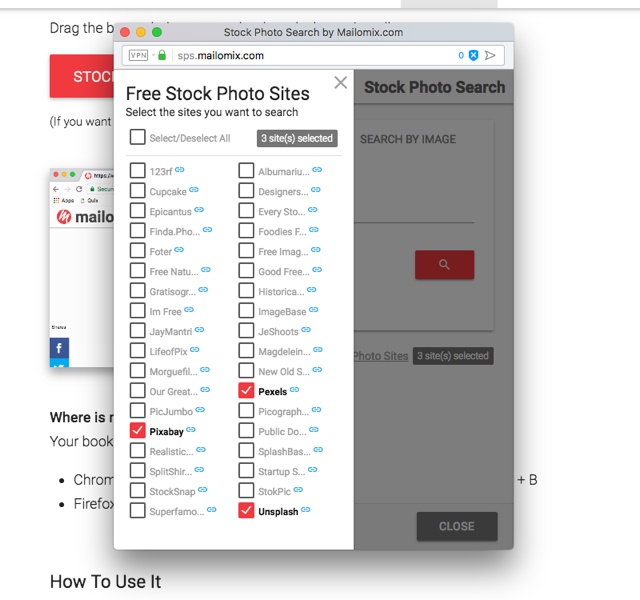Image resolution: width=640 pixels, height=600 pixels.
Task: Toggle the Select/Deselect All checkbox
Action: (138, 137)
